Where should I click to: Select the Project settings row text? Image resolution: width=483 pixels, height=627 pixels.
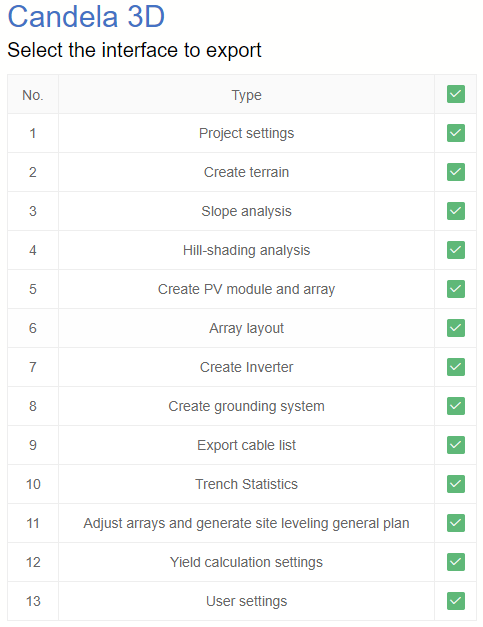click(x=246, y=134)
